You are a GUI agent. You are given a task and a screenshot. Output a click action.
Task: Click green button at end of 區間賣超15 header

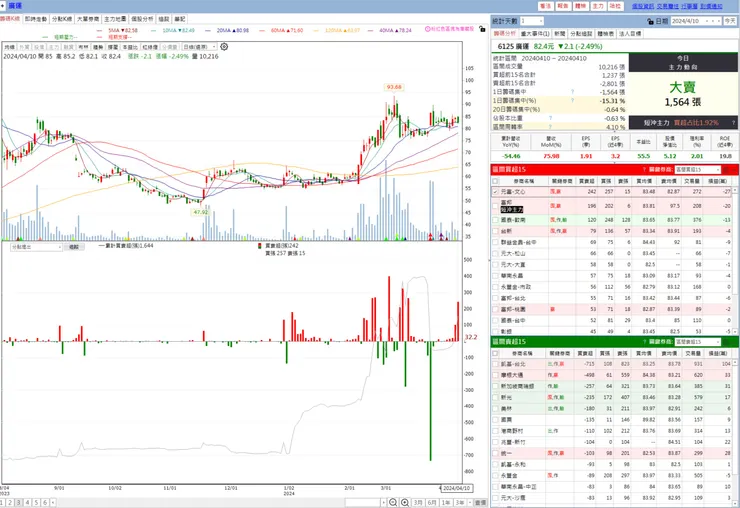(727, 341)
